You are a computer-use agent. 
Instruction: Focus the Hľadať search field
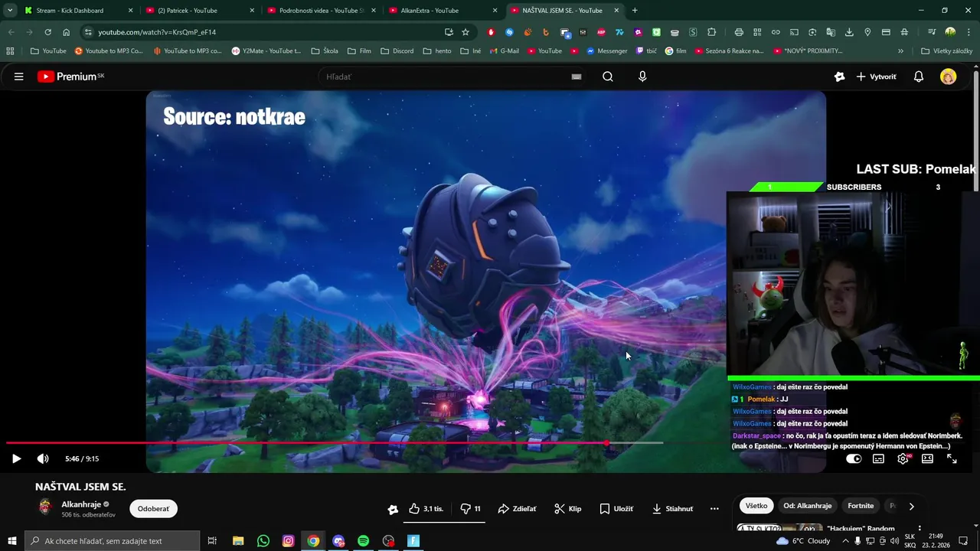[444, 77]
